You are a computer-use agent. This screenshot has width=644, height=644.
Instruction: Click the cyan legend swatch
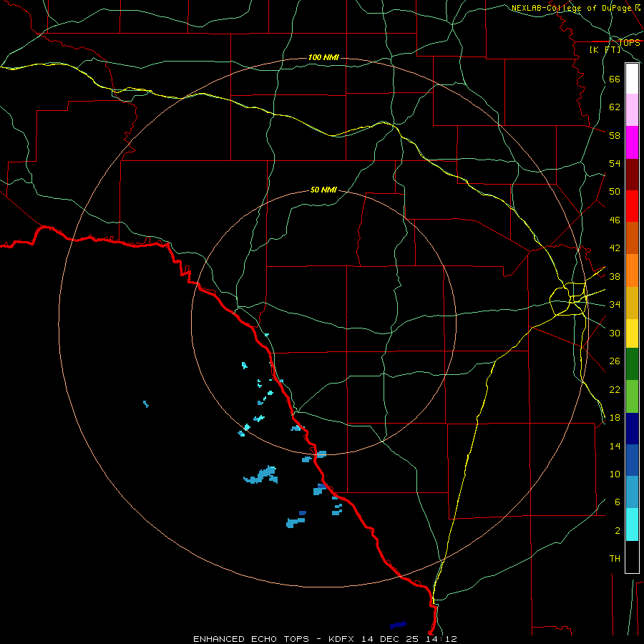point(632,525)
